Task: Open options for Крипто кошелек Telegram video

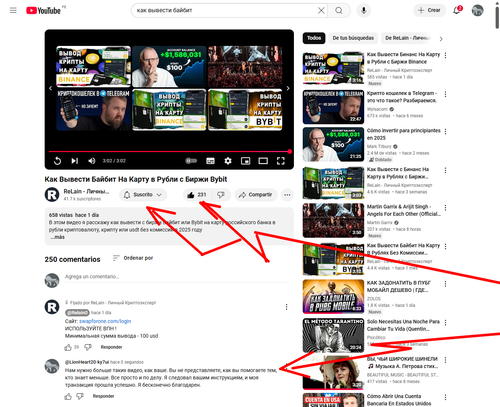Action: click(445, 94)
